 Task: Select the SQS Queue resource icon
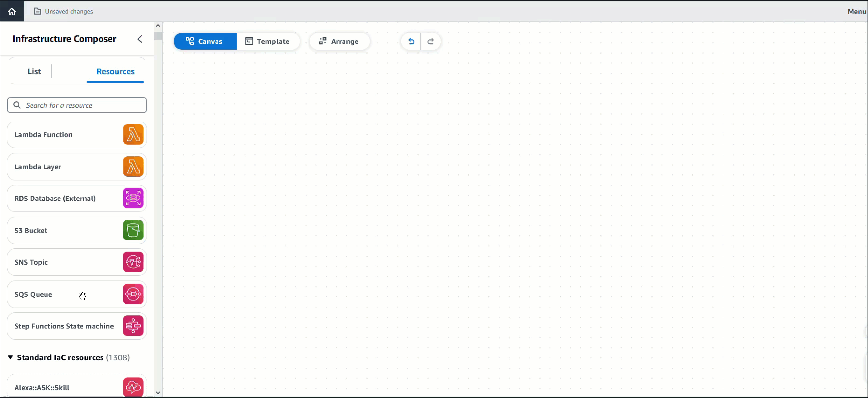pyautogui.click(x=133, y=294)
